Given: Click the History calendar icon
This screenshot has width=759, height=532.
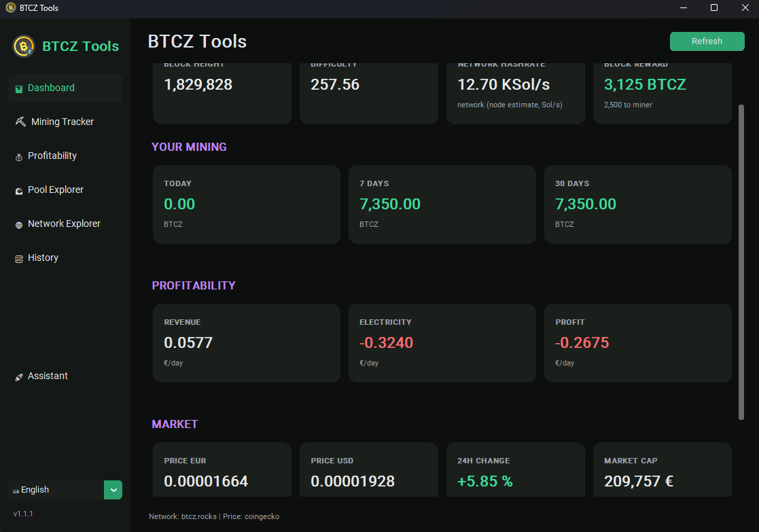Looking at the screenshot, I should (x=19, y=259).
